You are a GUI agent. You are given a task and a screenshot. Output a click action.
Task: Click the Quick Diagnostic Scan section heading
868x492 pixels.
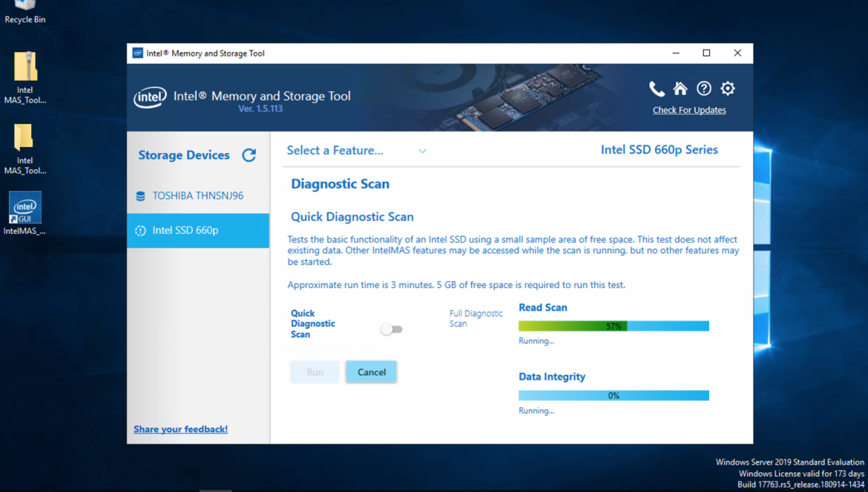(352, 217)
